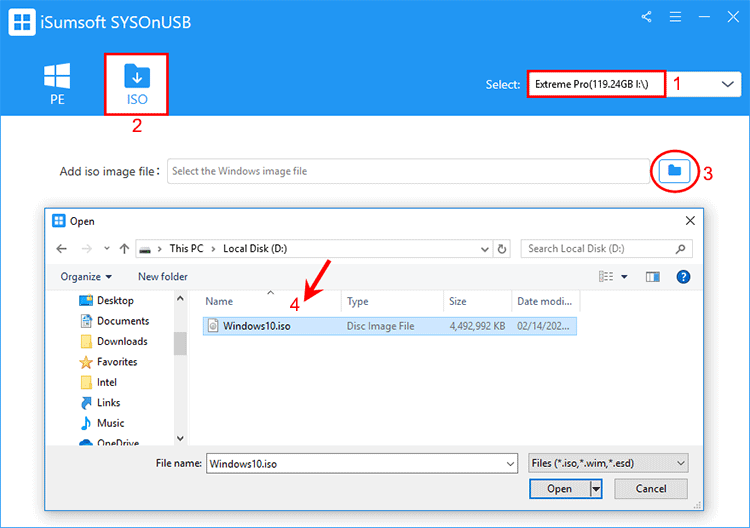Click This PC in address breadcrumb
Image resolution: width=750 pixels, height=528 pixels.
click(x=186, y=249)
